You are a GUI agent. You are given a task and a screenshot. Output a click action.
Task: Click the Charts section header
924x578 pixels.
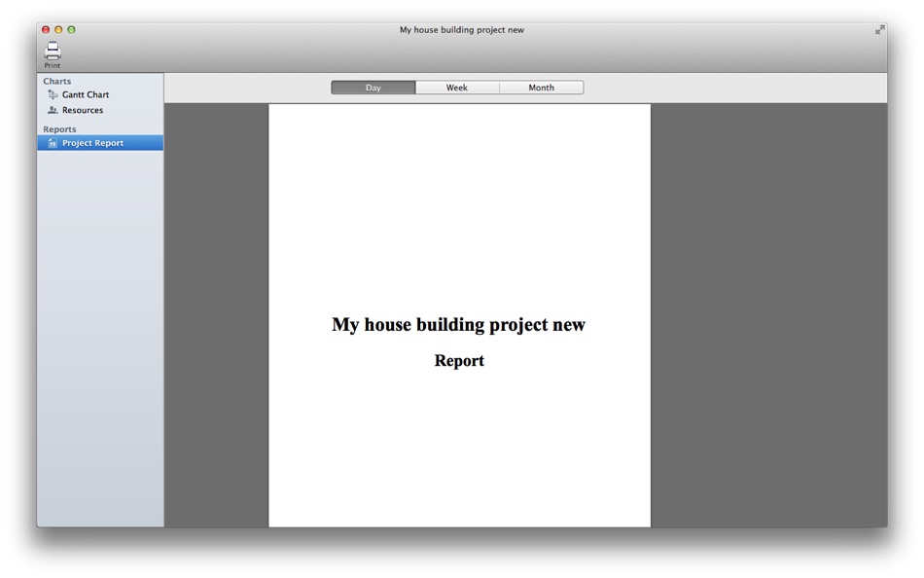[56, 81]
